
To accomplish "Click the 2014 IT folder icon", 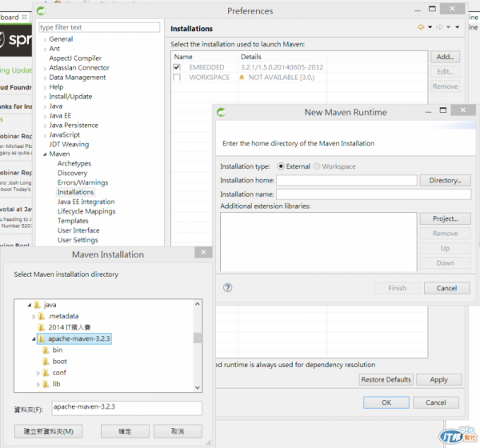I will pyautogui.click(x=42, y=327).
